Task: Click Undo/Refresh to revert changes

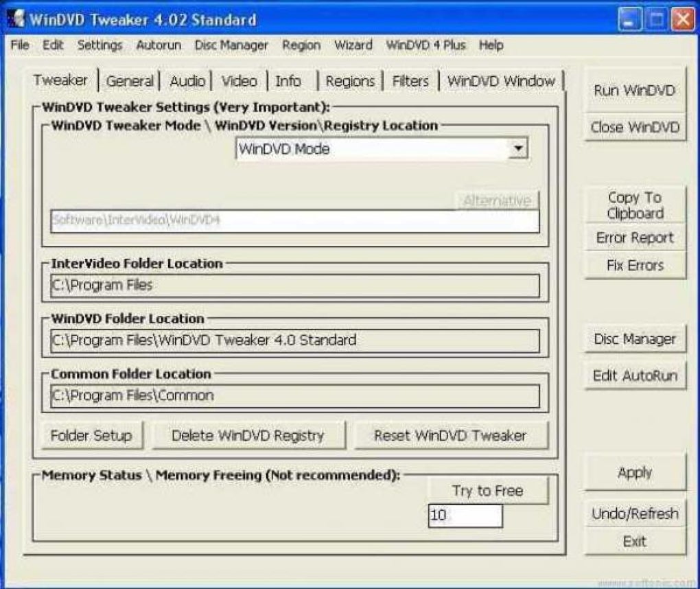Action: click(633, 513)
